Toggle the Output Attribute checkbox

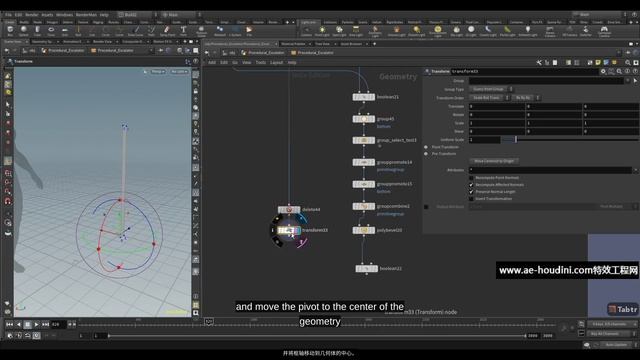pyautogui.click(x=426, y=207)
